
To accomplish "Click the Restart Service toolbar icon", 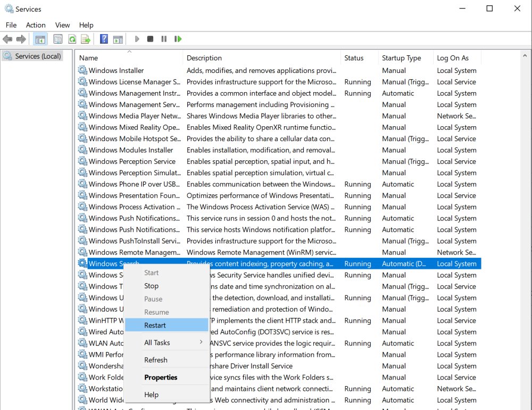I will coord(178,39).
